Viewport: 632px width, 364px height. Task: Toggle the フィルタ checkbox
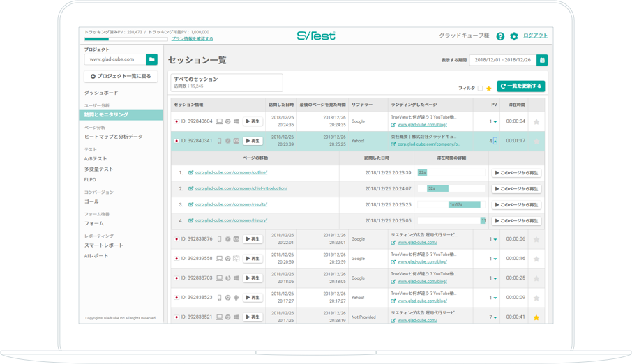pos(480,89)
